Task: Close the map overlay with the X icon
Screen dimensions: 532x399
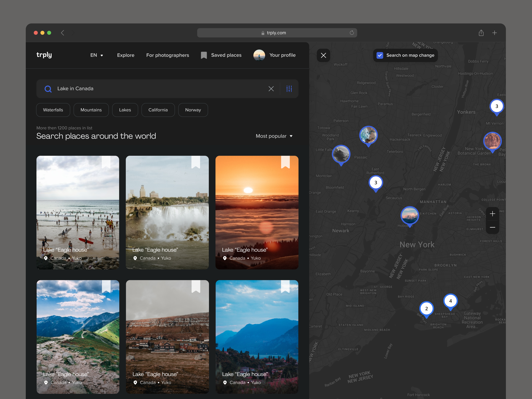Action: [324, 55]
